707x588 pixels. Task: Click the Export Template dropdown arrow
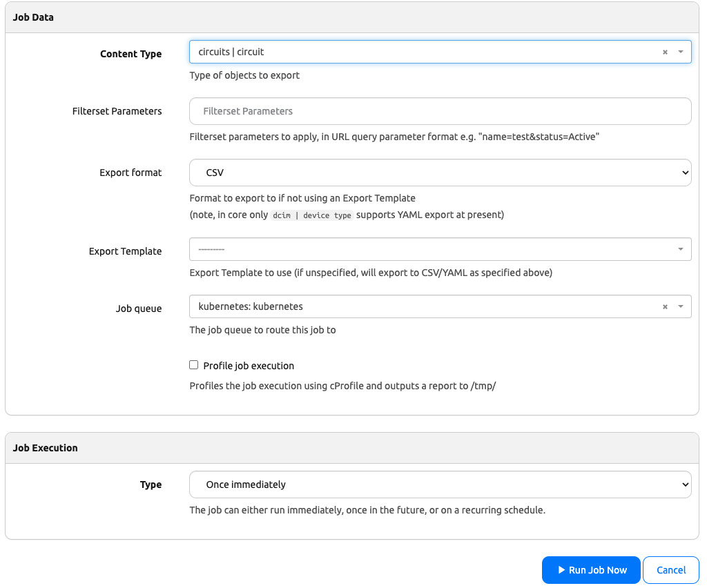[680, 249]
